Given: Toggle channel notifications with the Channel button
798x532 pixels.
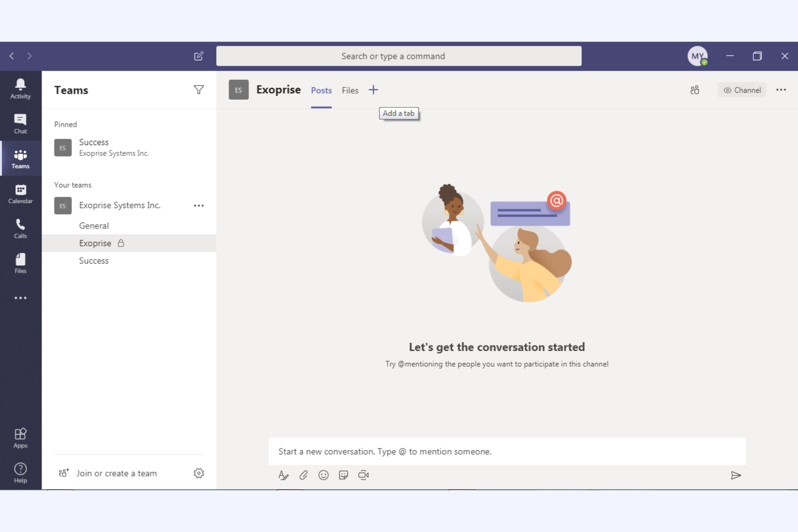Looking at the screenshot, I should (742, 89).
